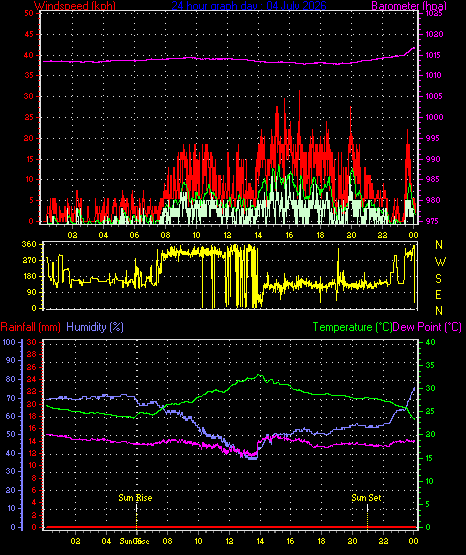Click the "24 hour graph day : 04 July 2026" title

click(x=249, y=6)
